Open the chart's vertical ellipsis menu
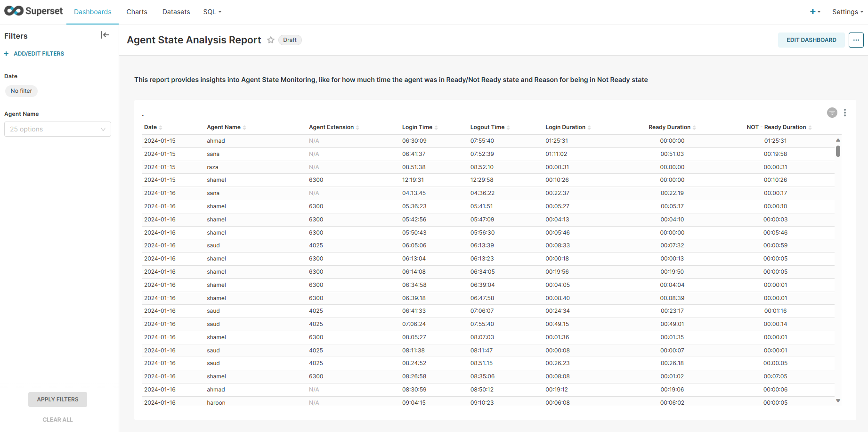868x432 pixels. [x=845, y=113]
